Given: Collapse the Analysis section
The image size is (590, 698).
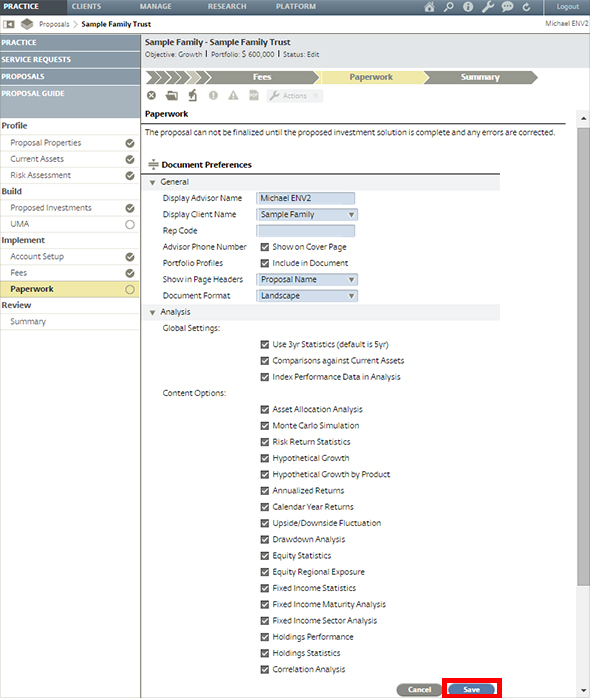Looking at the screenshot, I should click(152, 312).
